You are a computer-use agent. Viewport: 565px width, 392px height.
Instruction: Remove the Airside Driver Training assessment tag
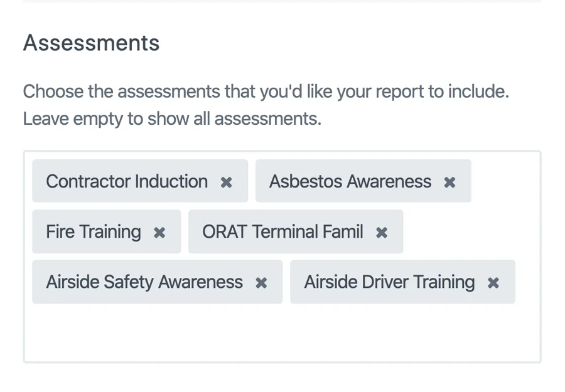pyautogui.click(x=493, y=282)
